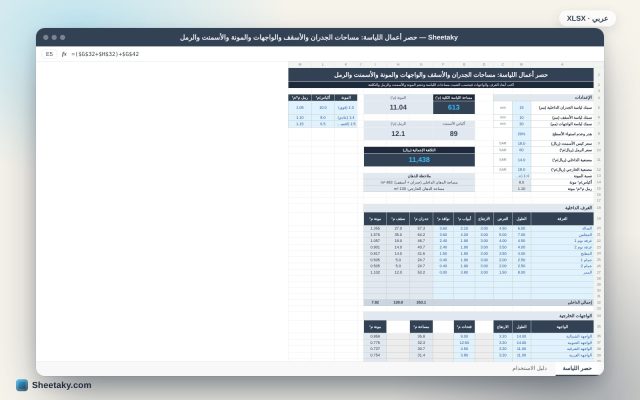The height and width of the screenshot is (400, 640).
Task: Select the غرفة نوم 2 room cell
Action: point(562,247)
